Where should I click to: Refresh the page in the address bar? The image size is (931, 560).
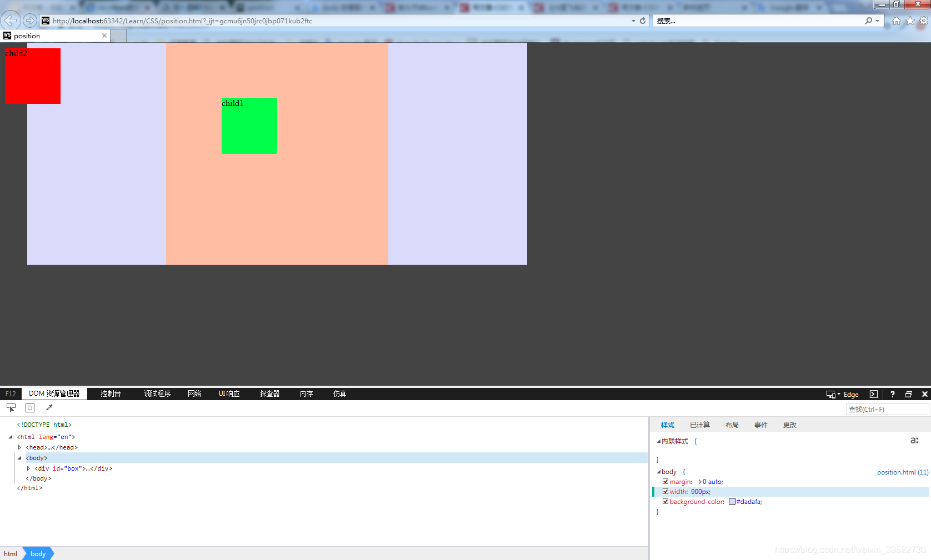click(643, 21)
